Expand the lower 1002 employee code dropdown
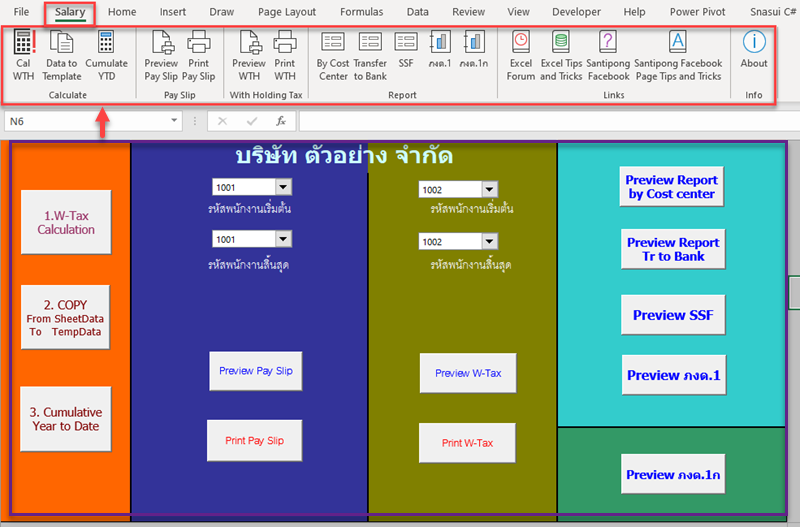Viewport: 800px width, 527px height. tap(488, 241)
